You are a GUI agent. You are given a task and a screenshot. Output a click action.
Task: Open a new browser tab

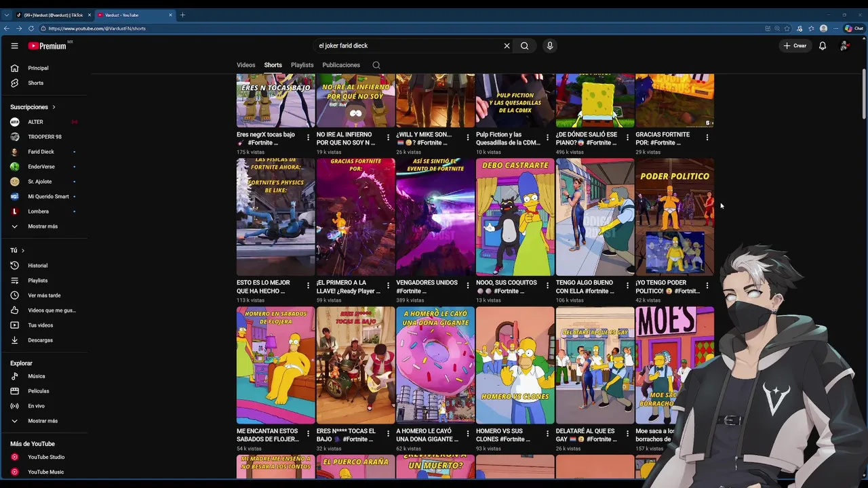[182, 15]
